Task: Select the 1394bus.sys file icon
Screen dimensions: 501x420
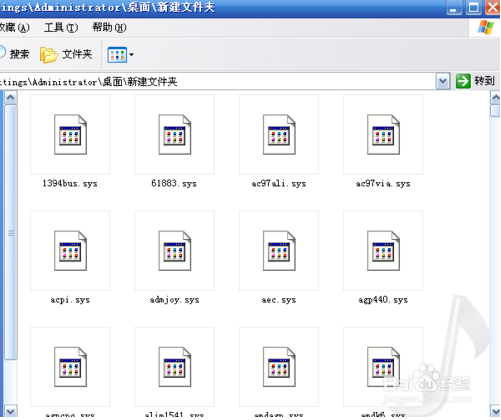Action: (70, 134)
